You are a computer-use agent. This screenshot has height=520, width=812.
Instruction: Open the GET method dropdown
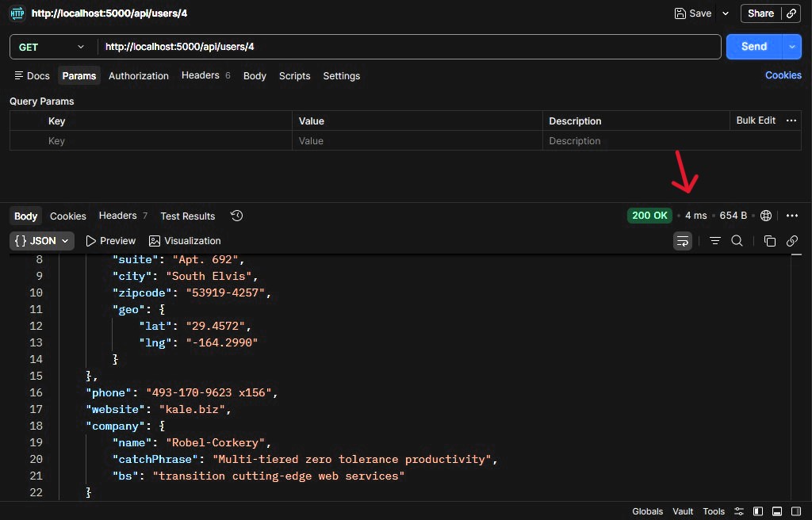pyautogui.click(x=52, y=47)
